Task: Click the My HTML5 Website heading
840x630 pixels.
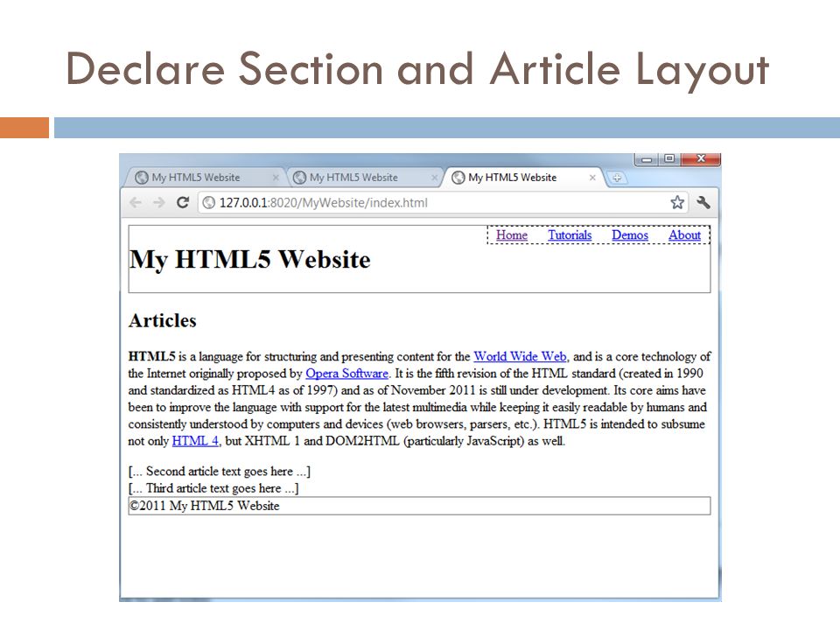Action: 249,259
